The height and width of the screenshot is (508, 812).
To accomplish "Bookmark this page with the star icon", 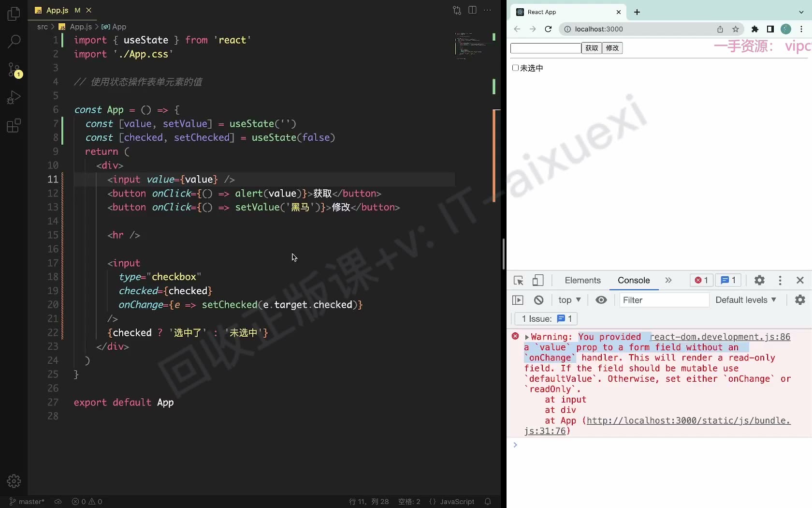I will tap(736, 29).
